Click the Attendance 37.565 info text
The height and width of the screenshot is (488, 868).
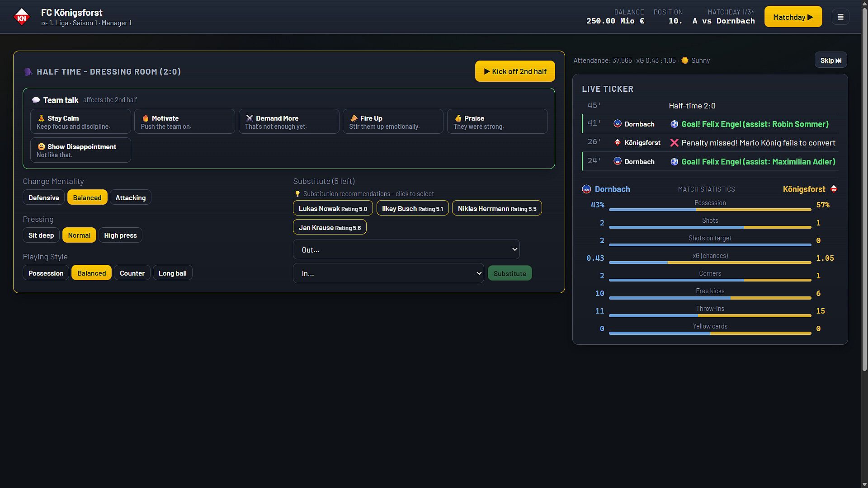603,61
